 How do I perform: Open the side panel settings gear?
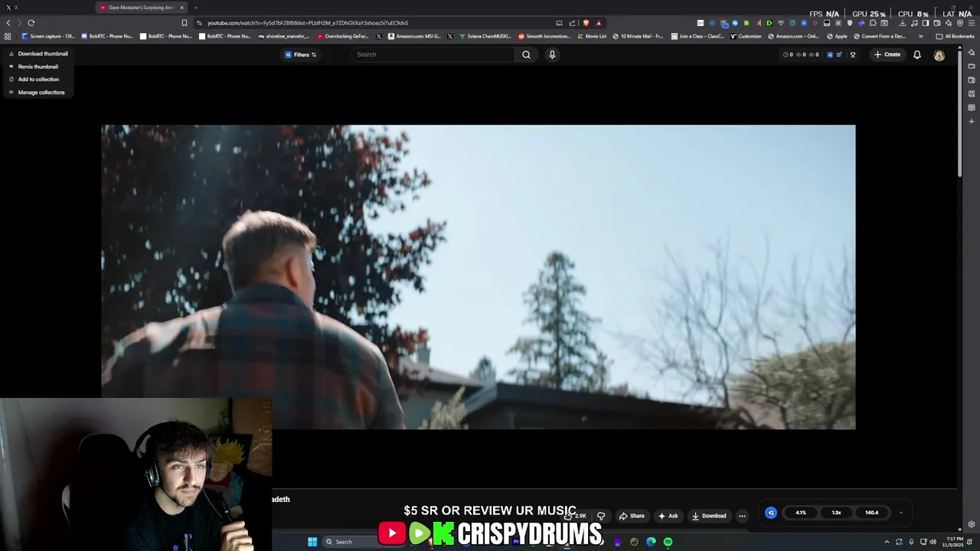click(972, 524)
